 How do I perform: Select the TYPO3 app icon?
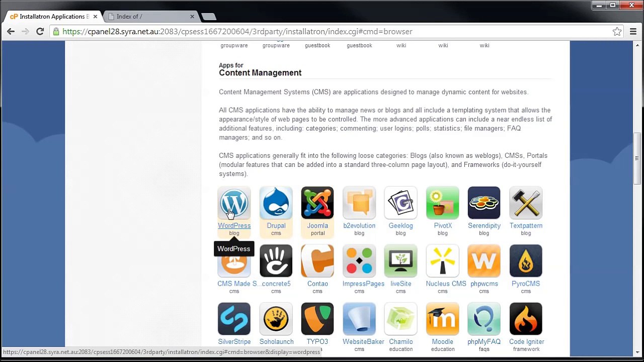tap(317, 319)
